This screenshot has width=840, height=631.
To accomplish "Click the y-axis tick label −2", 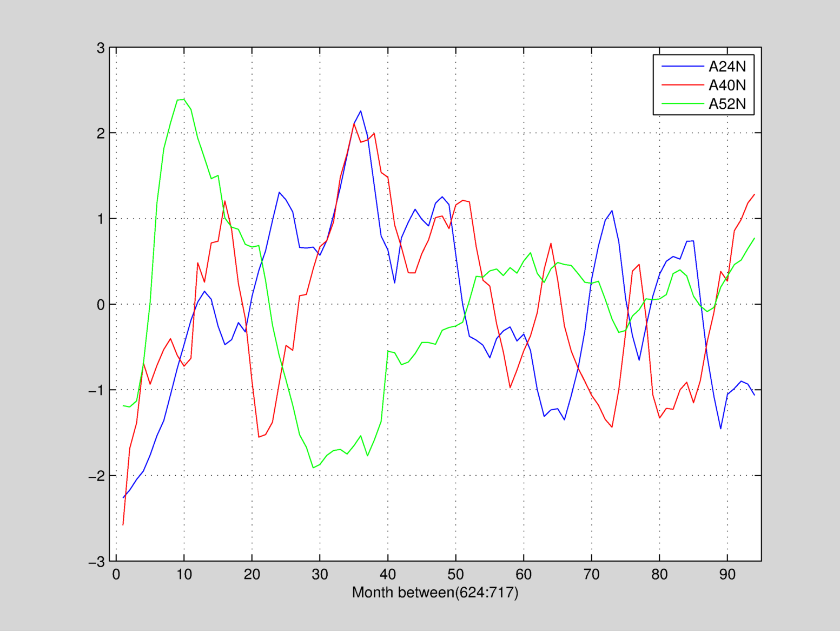I will (97, 476).
